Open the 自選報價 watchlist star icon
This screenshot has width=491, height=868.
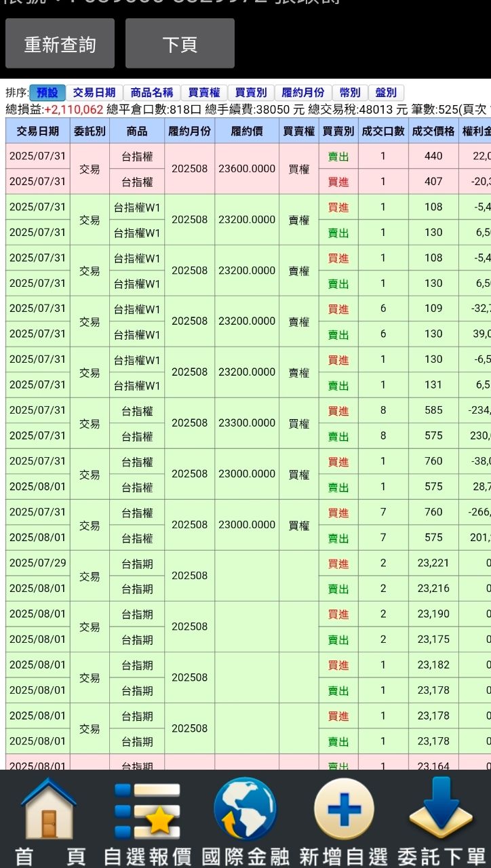point(147,810)
